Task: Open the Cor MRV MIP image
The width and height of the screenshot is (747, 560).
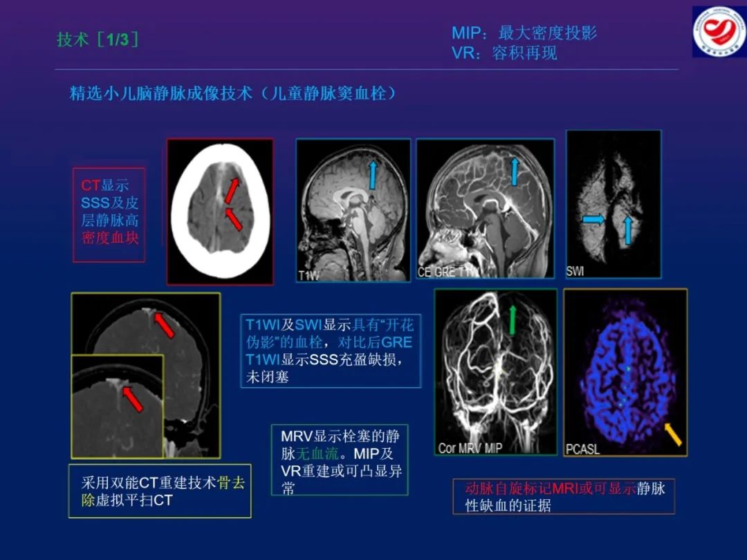Action: (495, 373)
